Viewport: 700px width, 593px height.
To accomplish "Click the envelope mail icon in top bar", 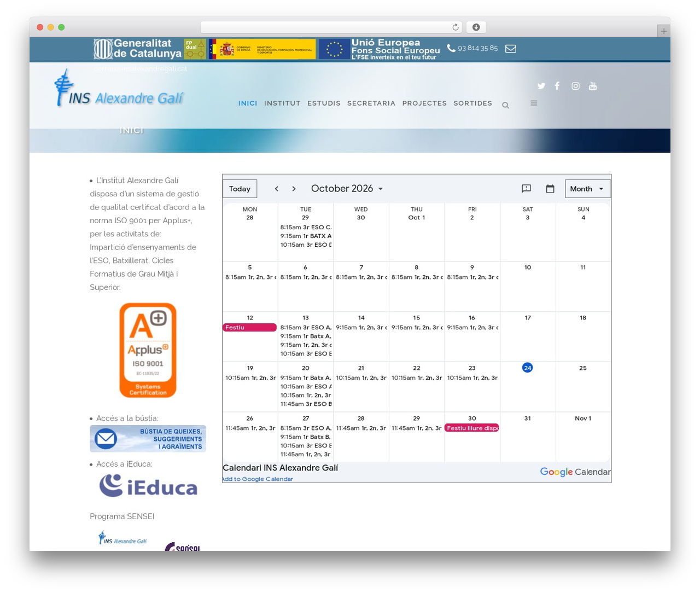I will coord(511,49).
